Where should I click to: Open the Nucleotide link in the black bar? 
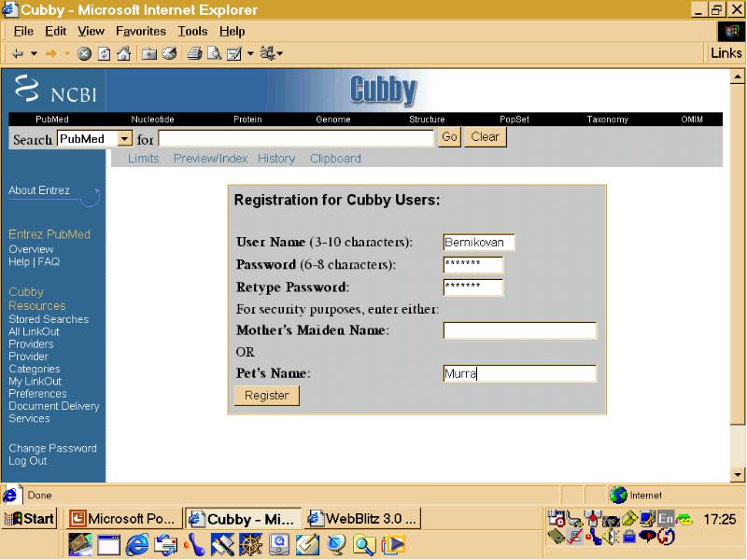pos(152,119)
